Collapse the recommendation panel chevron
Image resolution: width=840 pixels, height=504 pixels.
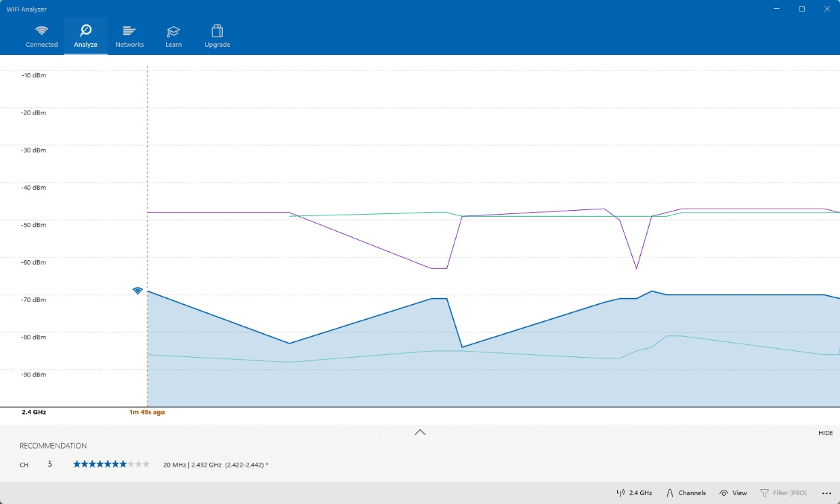coord(420,432)
